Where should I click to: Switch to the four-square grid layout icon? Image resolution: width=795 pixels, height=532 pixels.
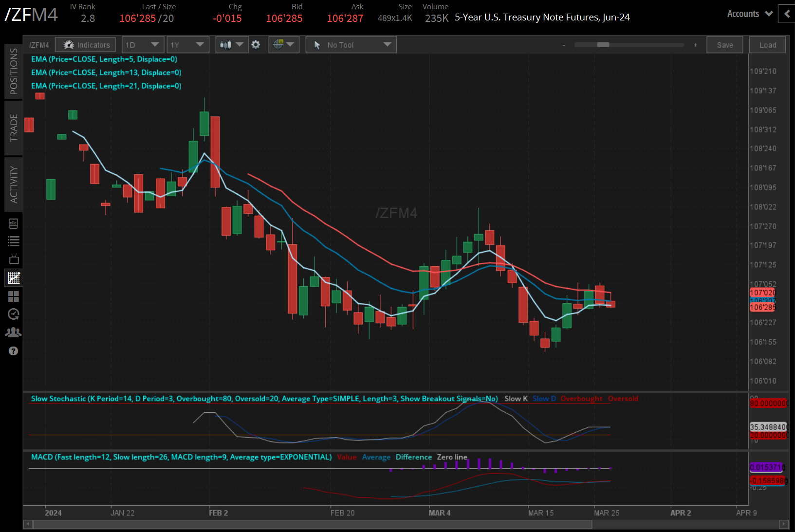[x=14, y=296]
